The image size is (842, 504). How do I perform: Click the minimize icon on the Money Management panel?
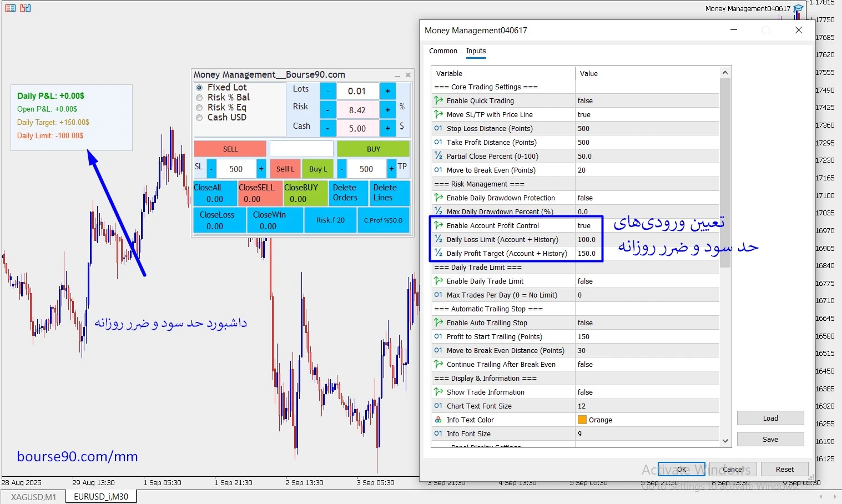(397, 75)
